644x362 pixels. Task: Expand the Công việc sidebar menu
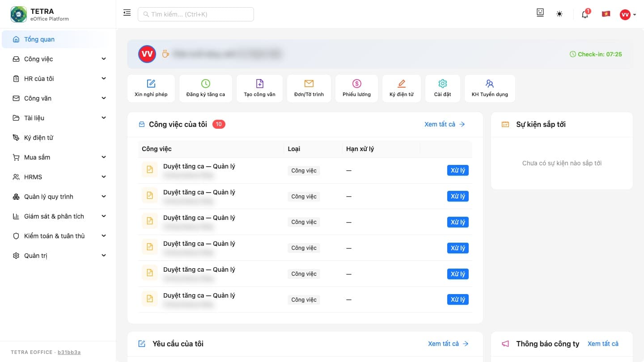58,59
